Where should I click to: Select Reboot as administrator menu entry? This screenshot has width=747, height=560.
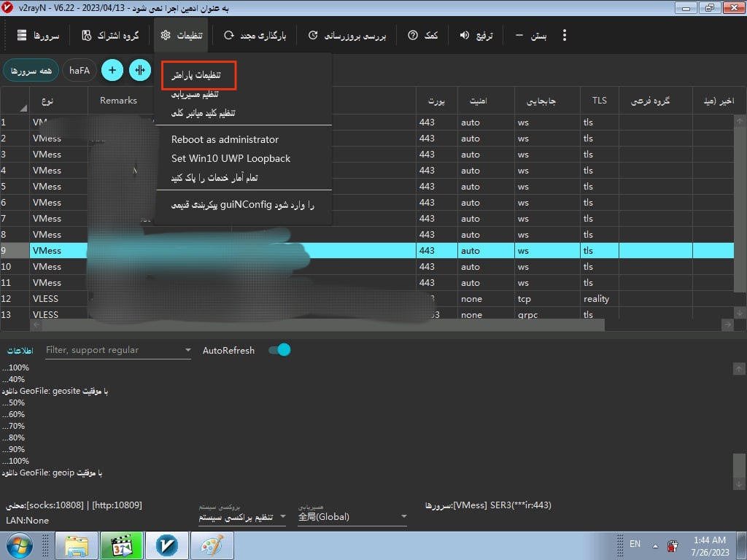[x=225, y=139]
